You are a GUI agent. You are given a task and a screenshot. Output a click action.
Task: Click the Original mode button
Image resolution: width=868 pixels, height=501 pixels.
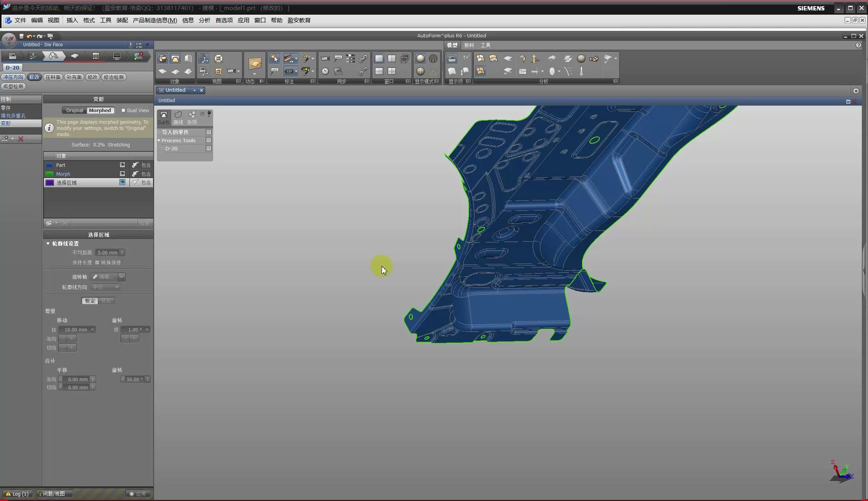[x=74, y=110]
